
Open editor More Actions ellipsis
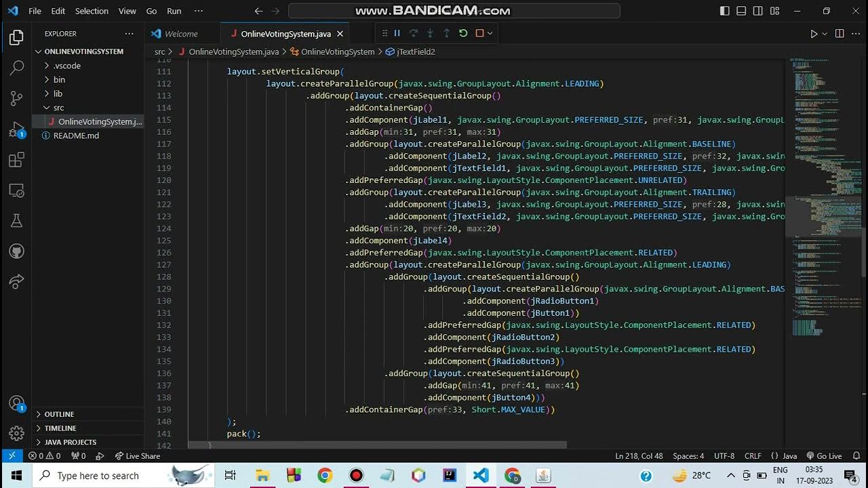[855, 33]
